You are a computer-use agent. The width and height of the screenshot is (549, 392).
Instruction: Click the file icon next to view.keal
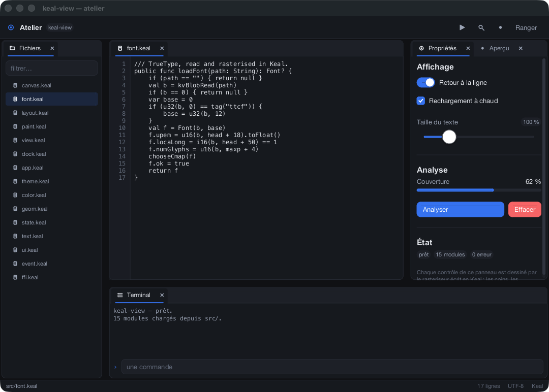(15, 140)
